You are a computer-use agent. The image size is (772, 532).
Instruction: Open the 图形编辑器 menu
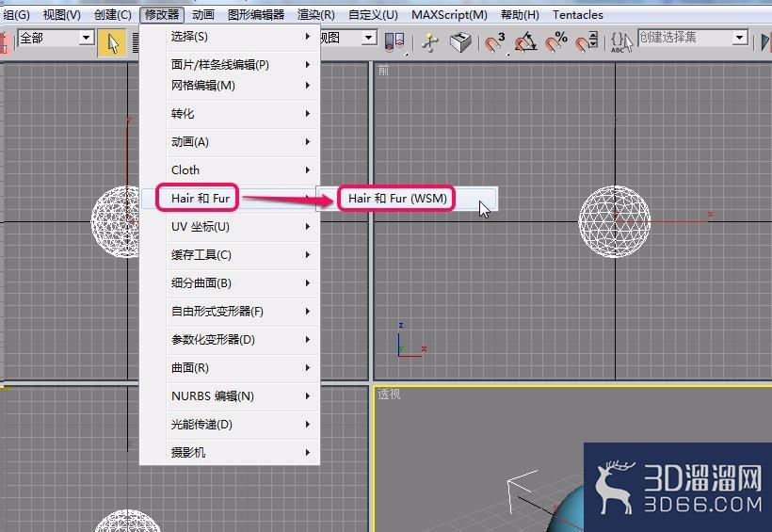(x=256, y=15)
